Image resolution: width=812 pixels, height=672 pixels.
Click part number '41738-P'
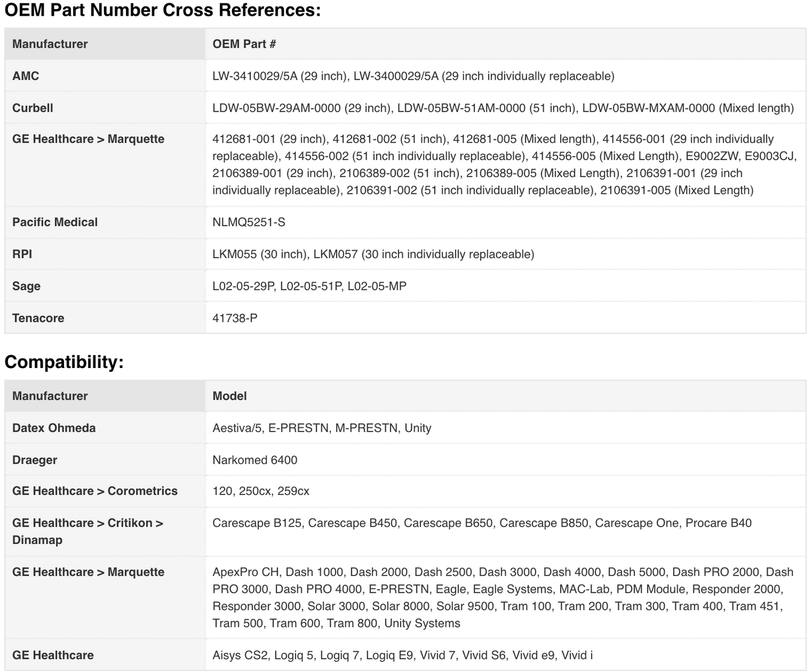click(235, 318)
